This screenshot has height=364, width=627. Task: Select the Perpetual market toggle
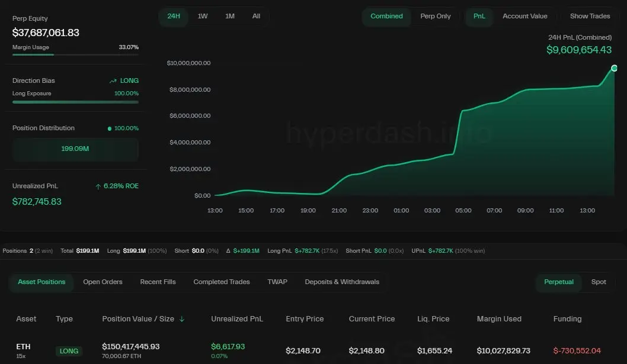click(x=559, y=282)
